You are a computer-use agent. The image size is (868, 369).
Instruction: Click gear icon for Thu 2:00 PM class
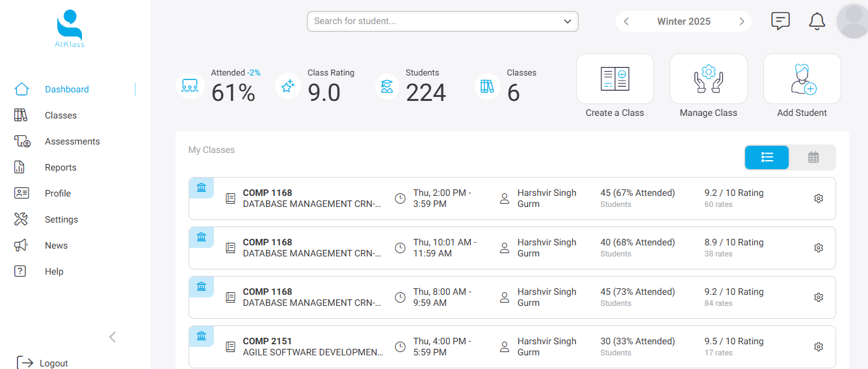tap(819, 198)
